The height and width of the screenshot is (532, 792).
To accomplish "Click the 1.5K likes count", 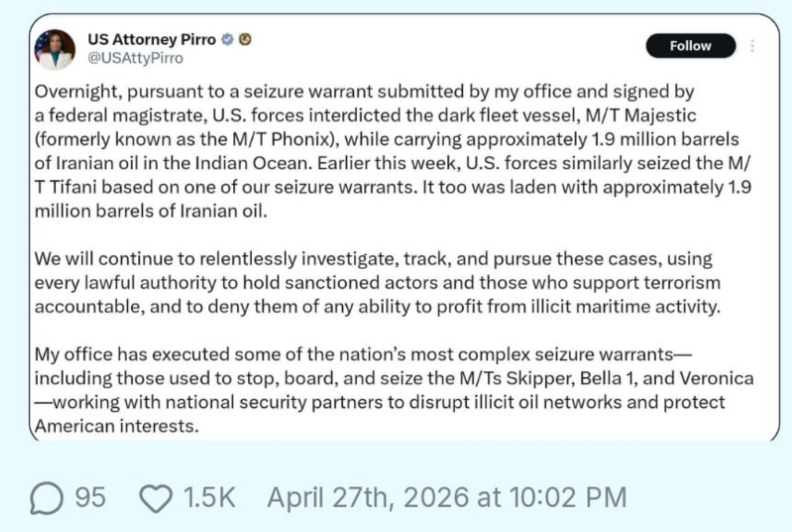I will [x=209, y=498].
